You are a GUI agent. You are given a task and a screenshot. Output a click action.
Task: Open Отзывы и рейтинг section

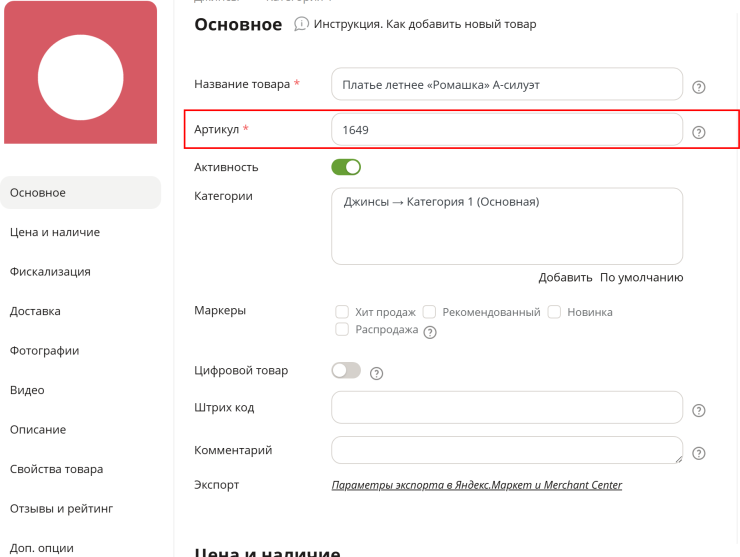(x=61, y=509)
